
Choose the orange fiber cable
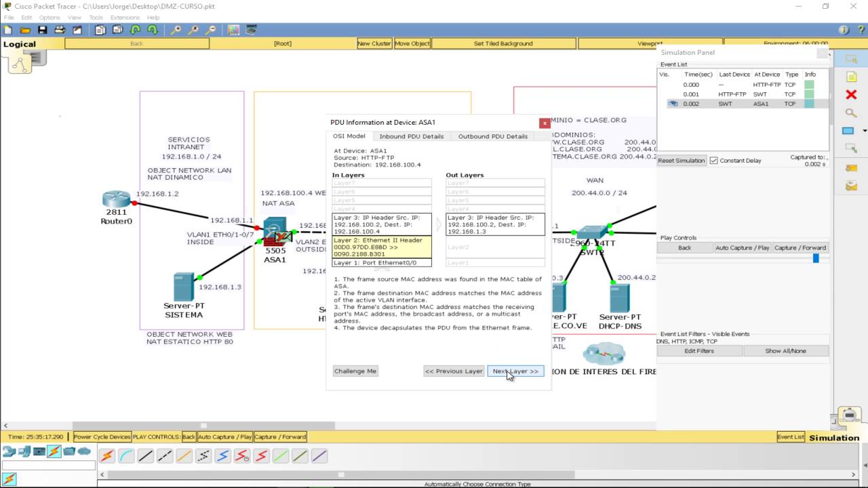[184, 456]
